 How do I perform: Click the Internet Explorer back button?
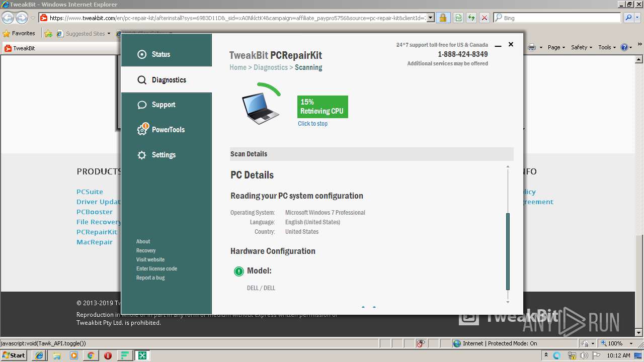(8, 18)
